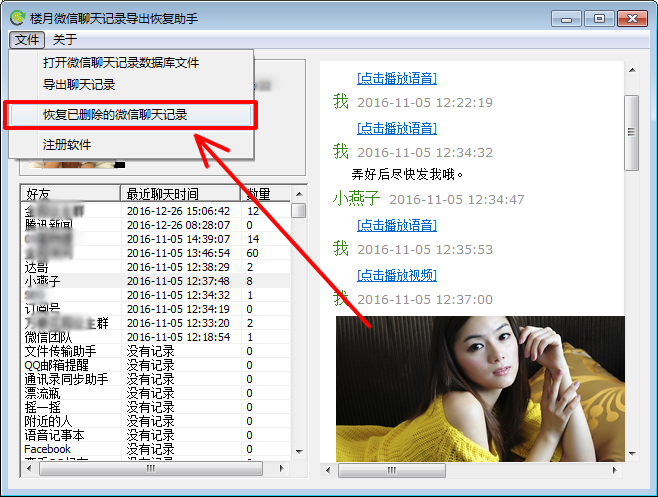
Task: Close the 楼月微信聊天记录 window
Action: [x=632, y=18]
